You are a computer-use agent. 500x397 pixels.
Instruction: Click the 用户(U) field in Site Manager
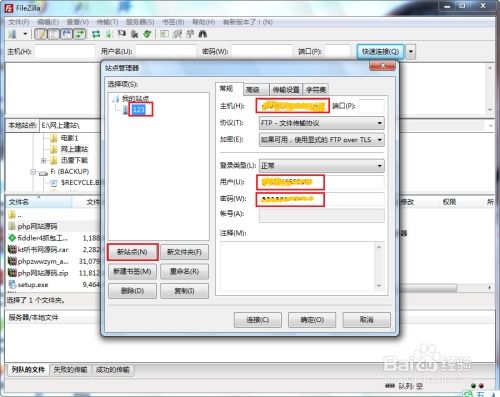[322, 182]
